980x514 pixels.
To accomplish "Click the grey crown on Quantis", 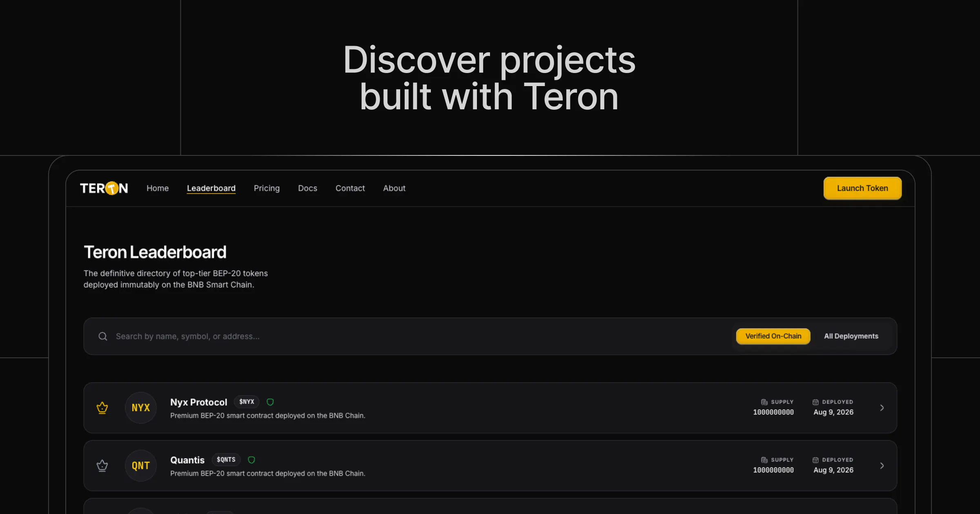I will click(x=102, y=465).
